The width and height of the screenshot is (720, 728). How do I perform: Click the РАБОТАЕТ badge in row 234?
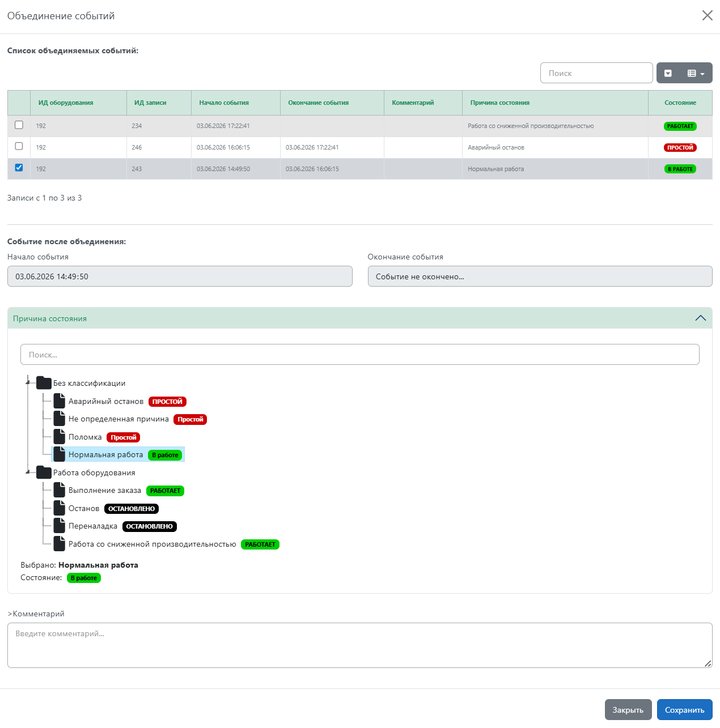point(680,126)
